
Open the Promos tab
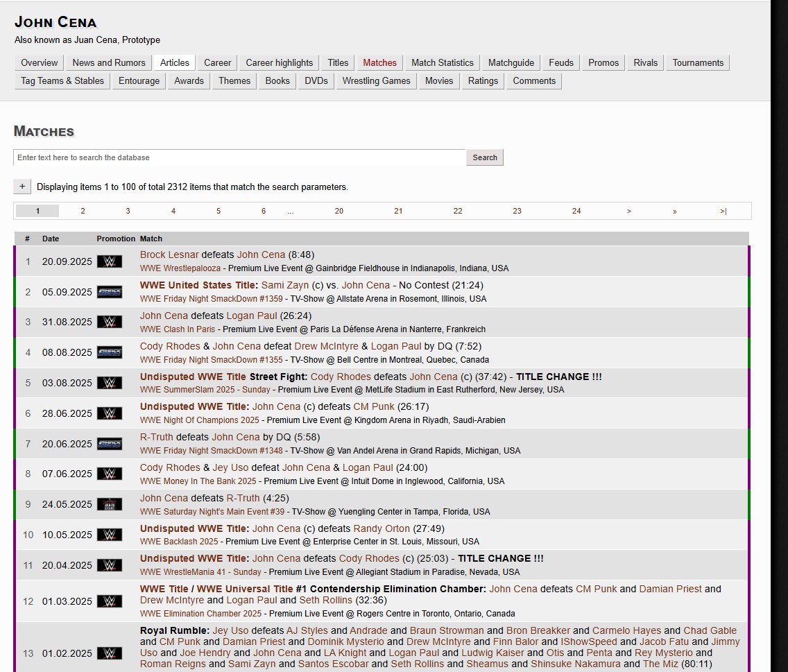(603, 63)
